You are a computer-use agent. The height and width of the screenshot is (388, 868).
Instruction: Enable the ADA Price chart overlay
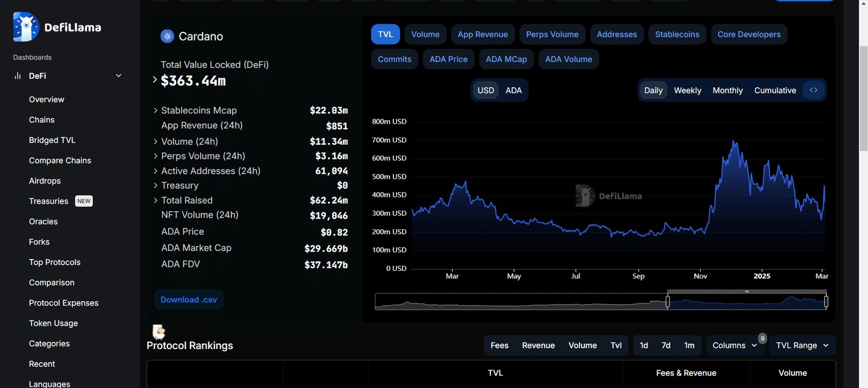448,59
